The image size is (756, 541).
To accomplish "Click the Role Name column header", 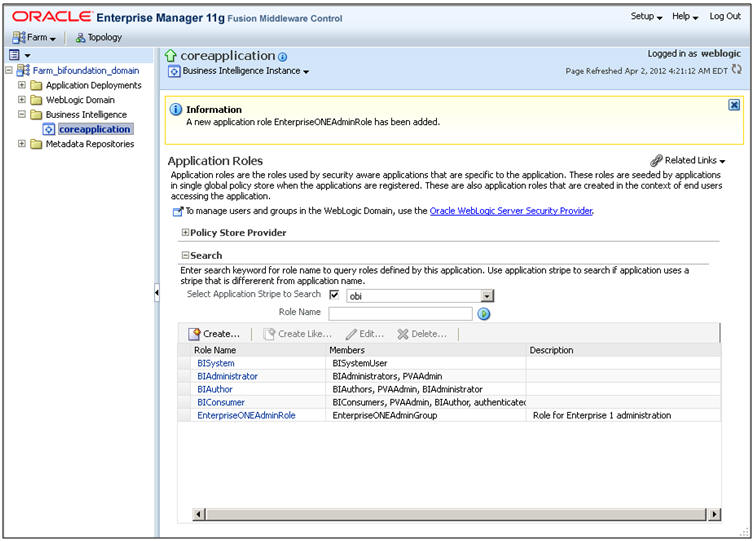I will pyautogui.click(x=215, y=350).
